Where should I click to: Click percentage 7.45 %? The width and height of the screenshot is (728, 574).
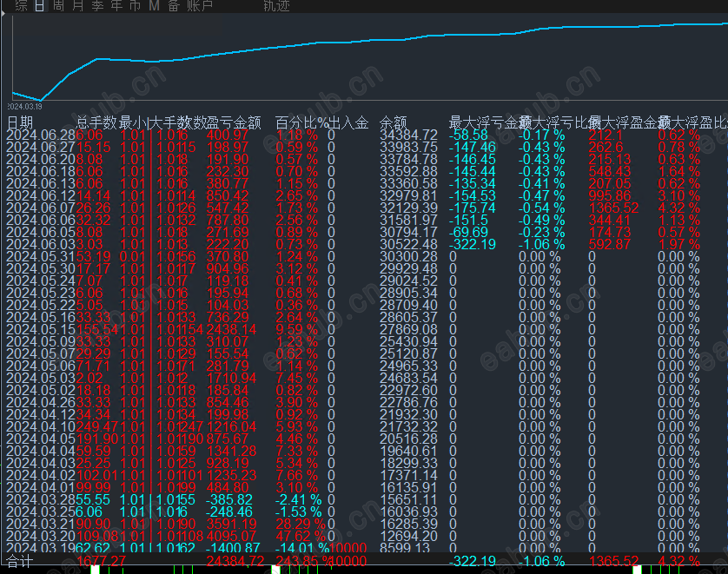click(x=297, y=379)
